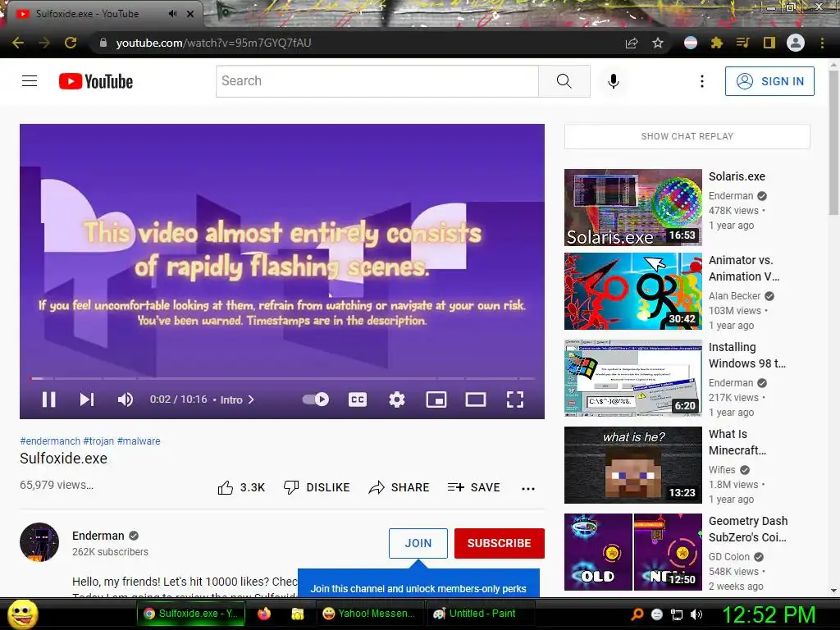840x630 pixels.
Task: Click the Wifies channel name
Action: coord(722,470)
